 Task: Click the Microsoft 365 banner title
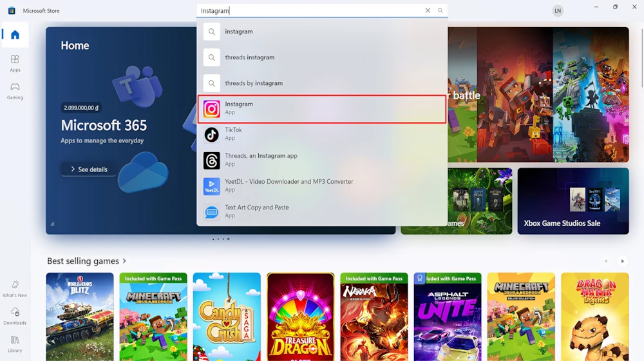pos(104,126)
